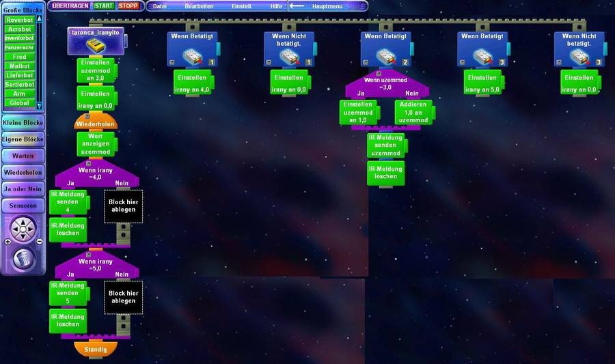Click the block list scroll down arrow
This screenshot has height=364, width=615.
tap(39, 106)
